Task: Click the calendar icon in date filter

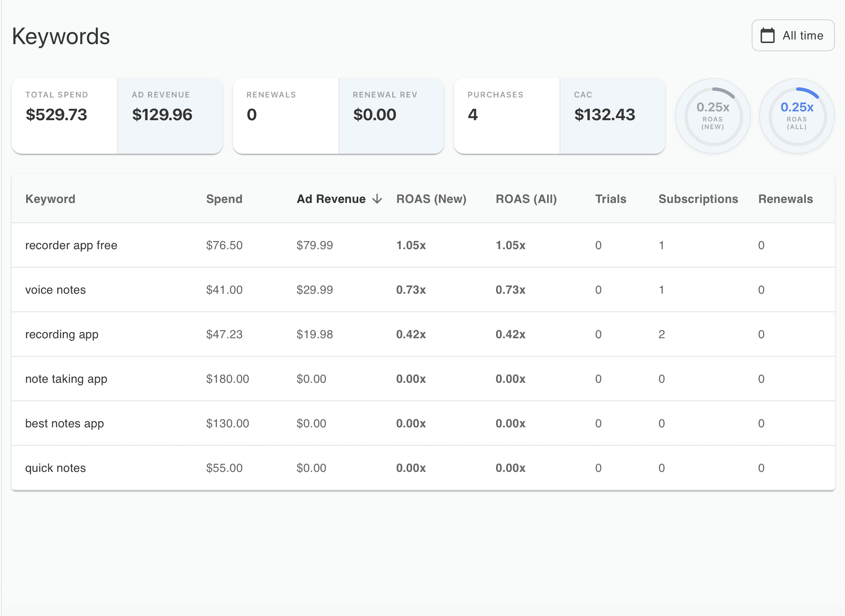Action: [767, 36]
